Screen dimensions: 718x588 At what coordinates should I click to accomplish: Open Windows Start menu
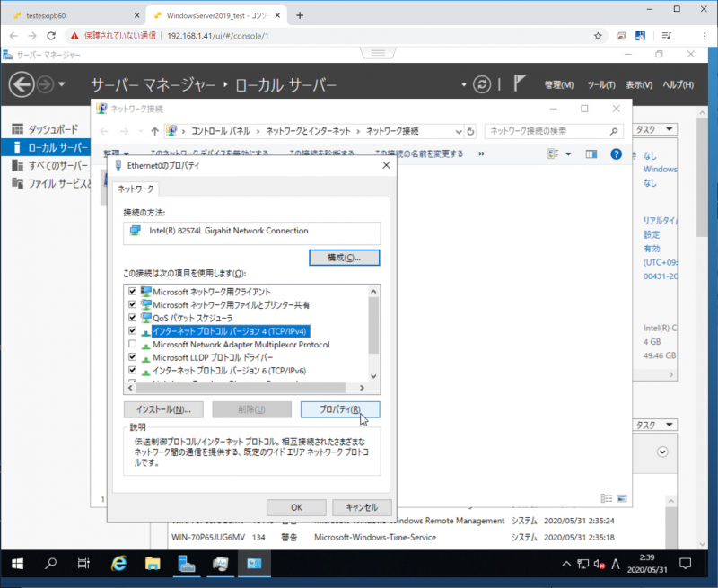click(17, 563)
